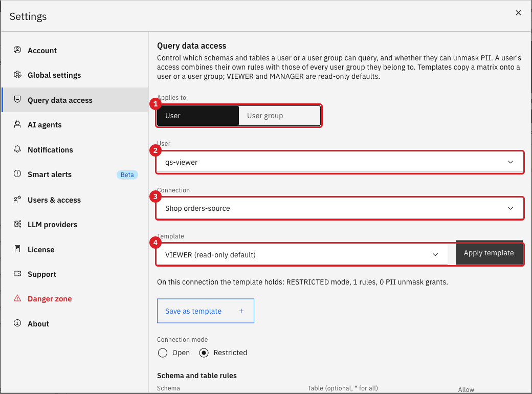This screenshot has width=532, height=394.
Task: Click the Save as template button
Action: coord(206,311)
